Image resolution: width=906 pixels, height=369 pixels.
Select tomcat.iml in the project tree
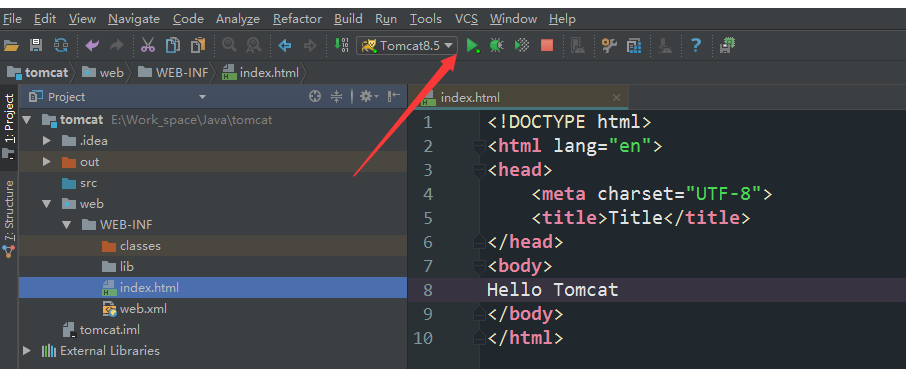101,330
